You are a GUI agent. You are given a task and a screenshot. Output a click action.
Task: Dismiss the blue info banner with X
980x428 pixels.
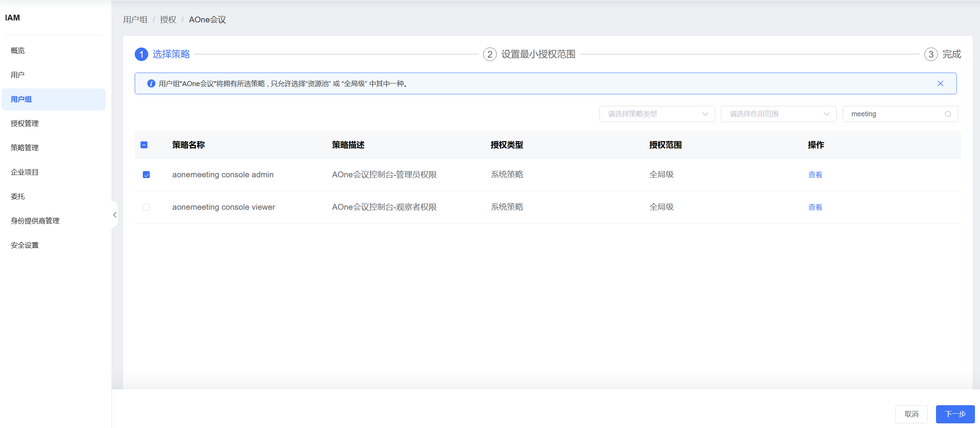(940, 83)
